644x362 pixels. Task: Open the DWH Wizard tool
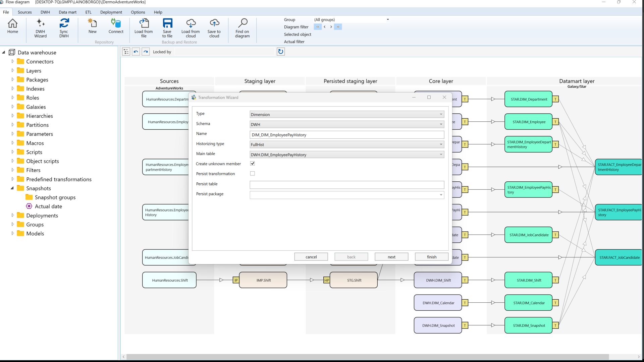[x=41, y=28]
